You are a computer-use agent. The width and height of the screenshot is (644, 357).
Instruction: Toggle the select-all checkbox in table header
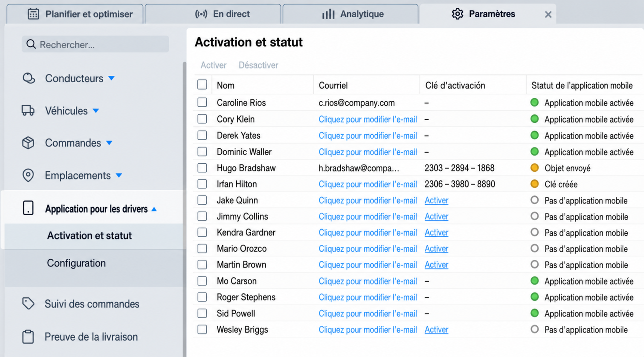click(202, 85)
